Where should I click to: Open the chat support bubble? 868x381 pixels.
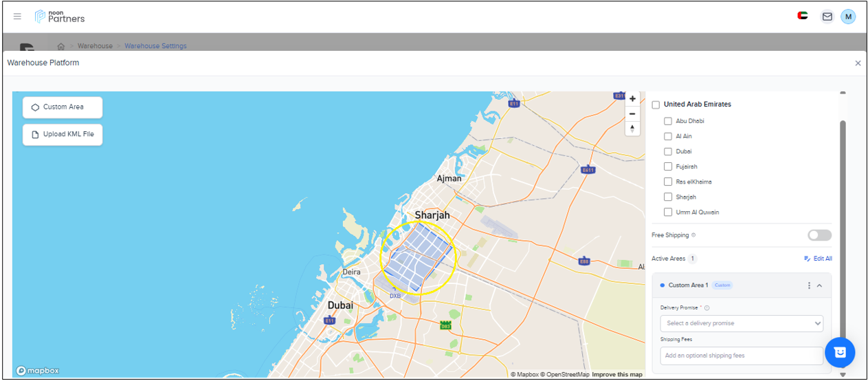839,352
